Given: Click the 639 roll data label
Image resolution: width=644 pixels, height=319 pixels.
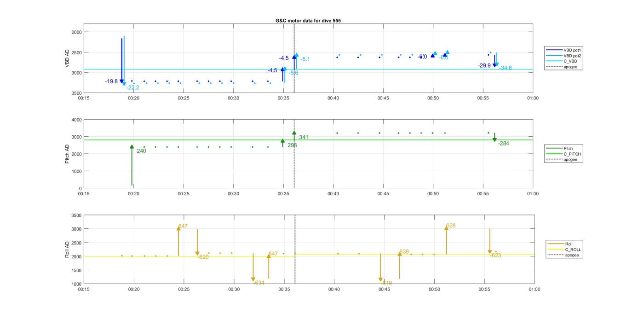Looking at the screenshot, I should coord(404,252).
